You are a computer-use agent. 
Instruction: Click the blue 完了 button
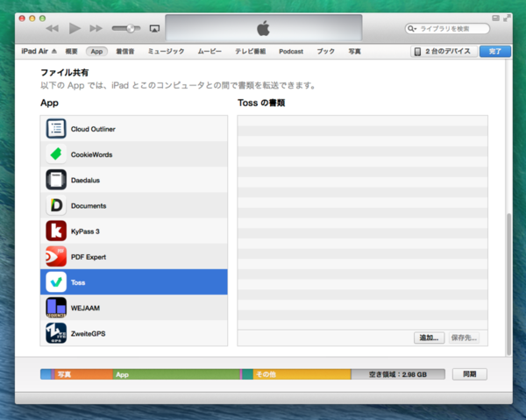coord(495,52)
